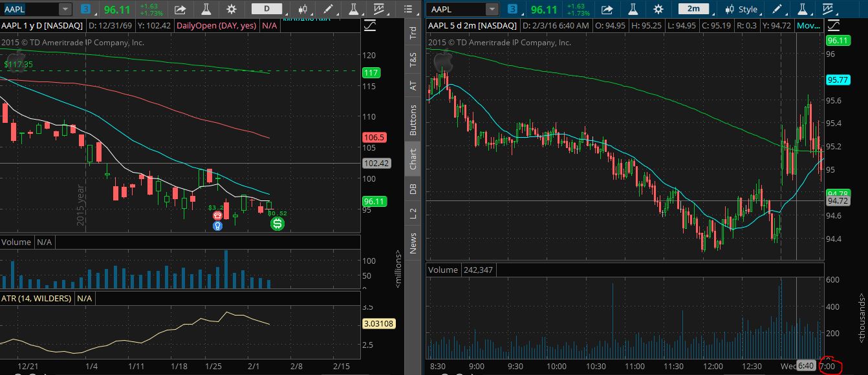Open blue link 3 selector on daily chart
Image resolution: width=868 pixels, height=375 pixels.
pos(86,9)
